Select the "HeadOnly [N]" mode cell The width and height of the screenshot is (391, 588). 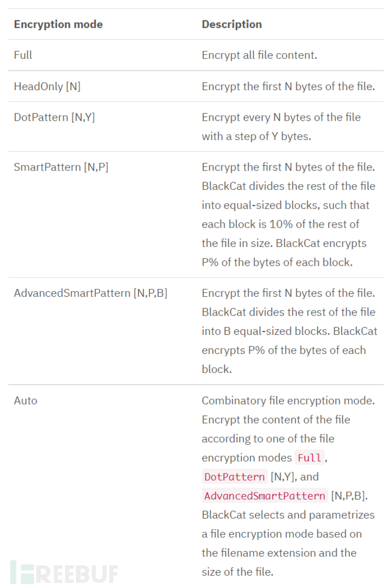[47, 87]
